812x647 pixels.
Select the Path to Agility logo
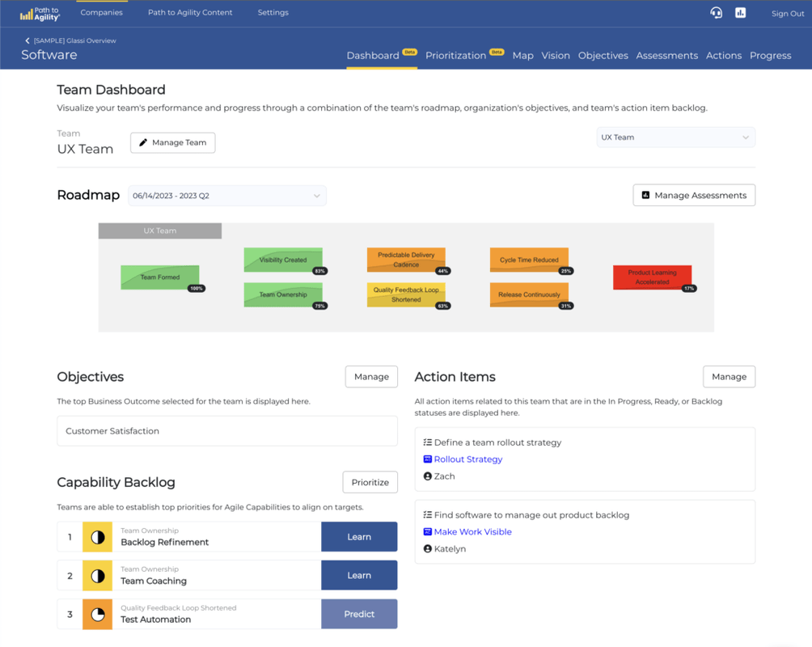39,12
